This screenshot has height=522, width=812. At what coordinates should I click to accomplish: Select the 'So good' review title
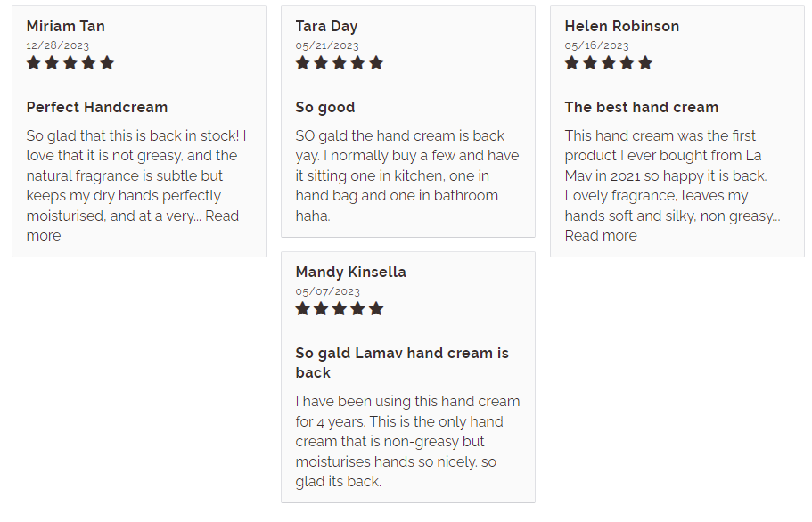(x=325, y=108)
